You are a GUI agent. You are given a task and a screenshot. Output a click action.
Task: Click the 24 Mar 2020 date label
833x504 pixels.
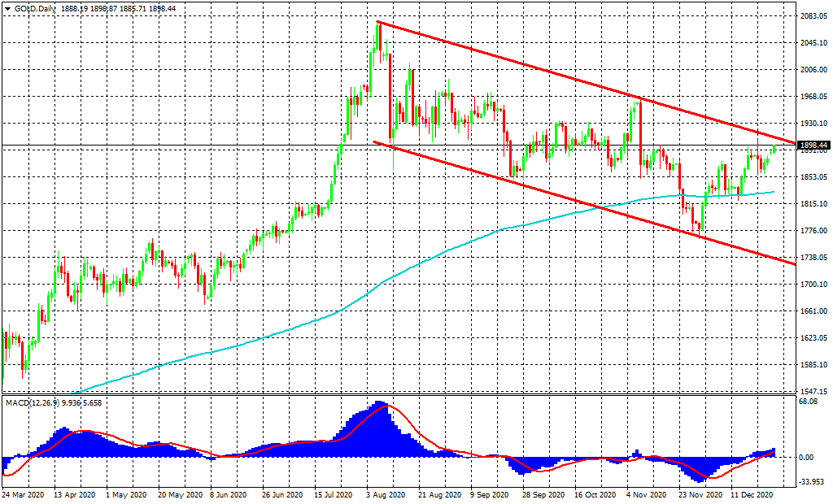tap(23, 493)
